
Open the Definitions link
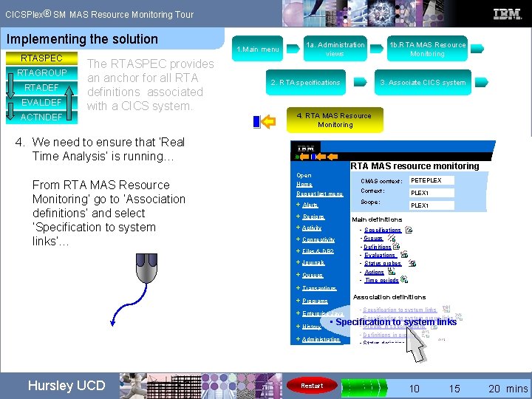coord(378,247)
